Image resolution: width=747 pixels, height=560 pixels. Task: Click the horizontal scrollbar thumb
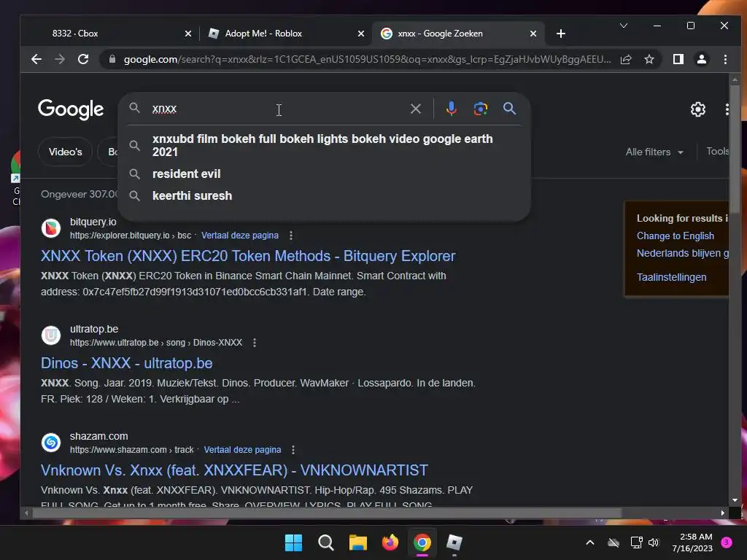coord(328,513)
